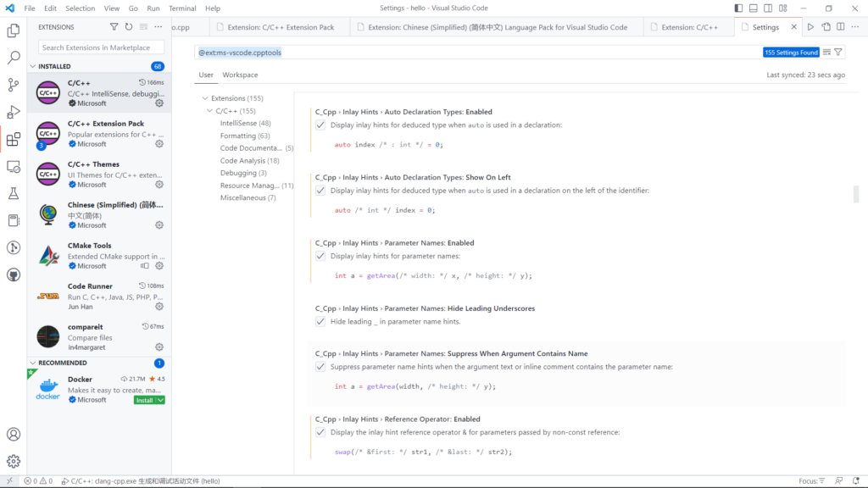
Task: Filter extensions with the funnel icon
Action: pos(114,27)
